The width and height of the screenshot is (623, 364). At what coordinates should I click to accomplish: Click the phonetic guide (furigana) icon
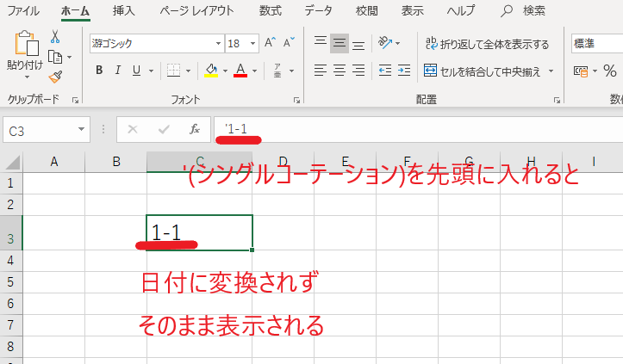(277, 71)
